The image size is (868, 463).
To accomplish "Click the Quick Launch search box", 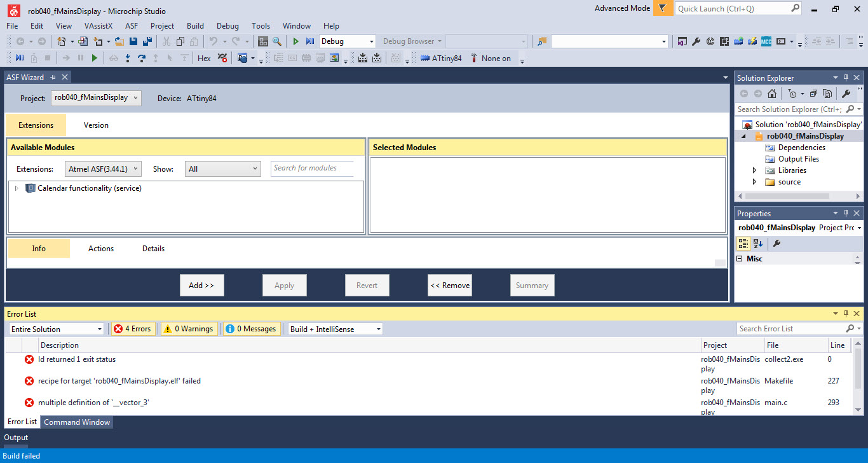I will click(x=738, y=8).
